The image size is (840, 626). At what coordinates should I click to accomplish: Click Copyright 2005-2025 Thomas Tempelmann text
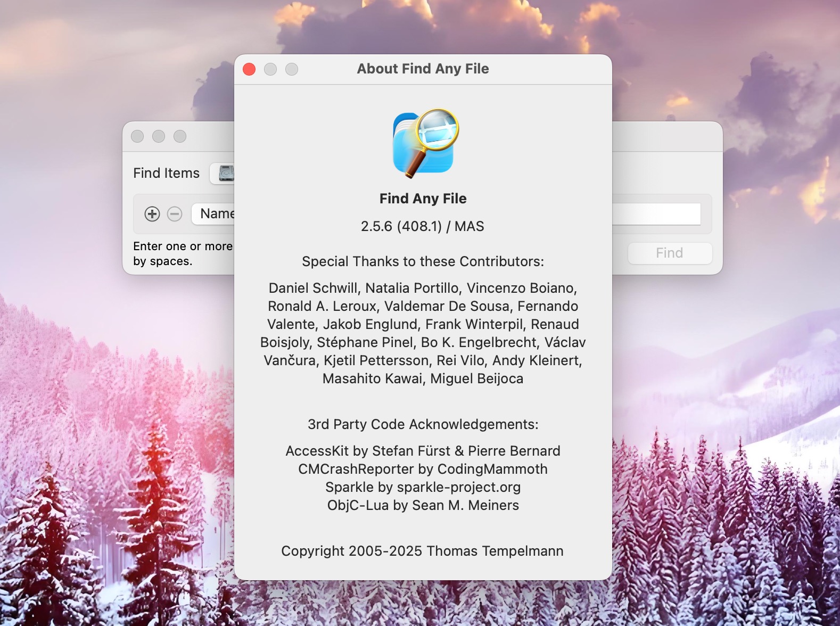[423, 551]
